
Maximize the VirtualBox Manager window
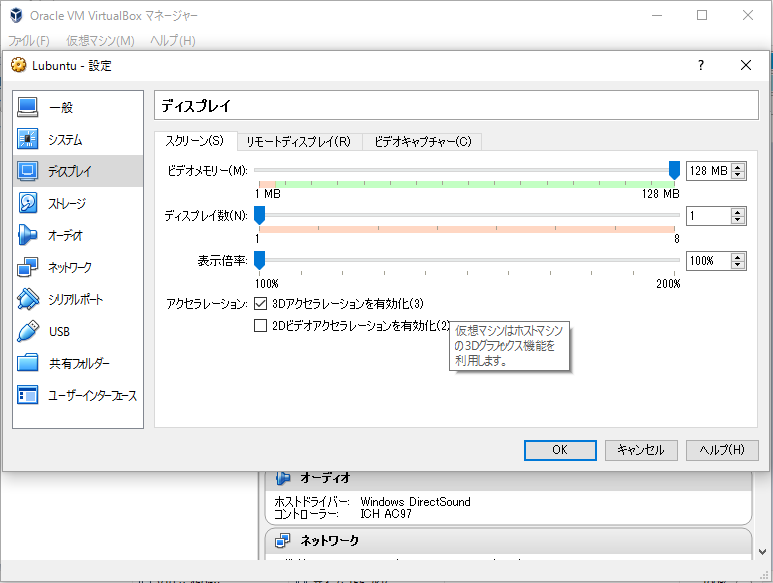click(x=702, y=15)
